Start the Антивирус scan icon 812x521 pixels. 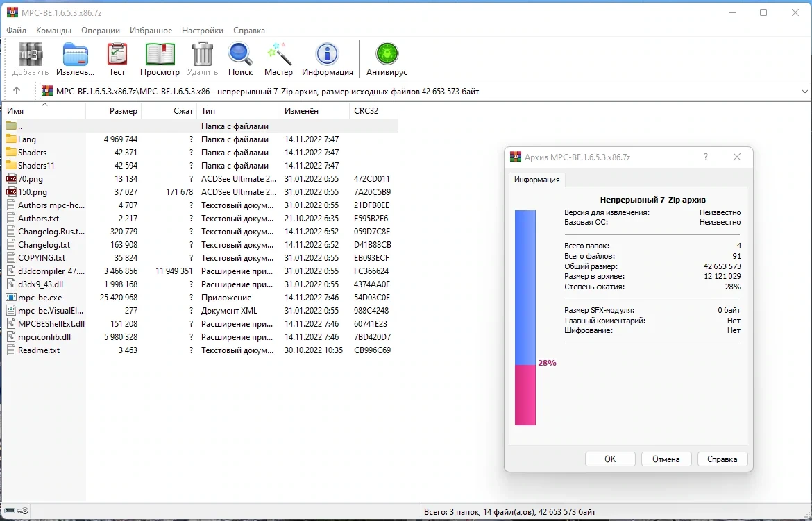click(387, 54)
